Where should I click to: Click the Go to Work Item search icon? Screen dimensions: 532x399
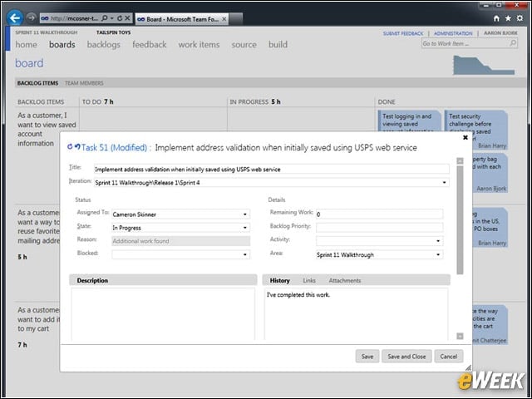pyautogui.click(x=513, y=43)
